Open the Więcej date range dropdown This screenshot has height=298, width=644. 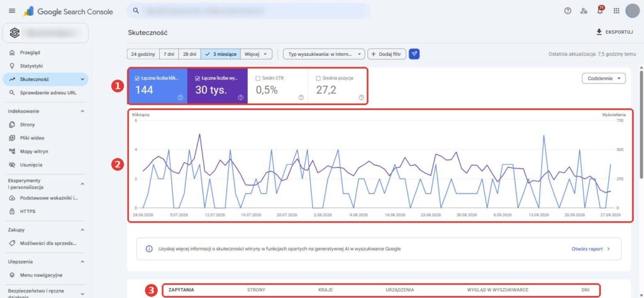click(x=256, y=54)
